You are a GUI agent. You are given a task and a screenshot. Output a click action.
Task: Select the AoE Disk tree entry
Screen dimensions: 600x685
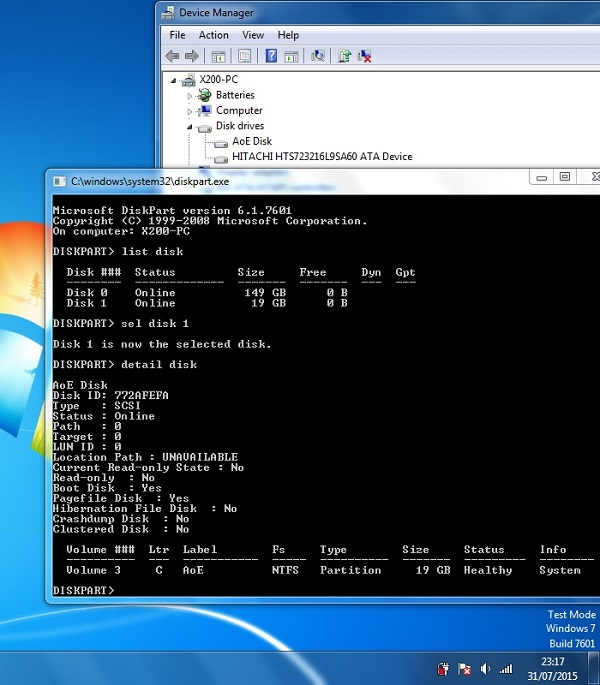252,141
